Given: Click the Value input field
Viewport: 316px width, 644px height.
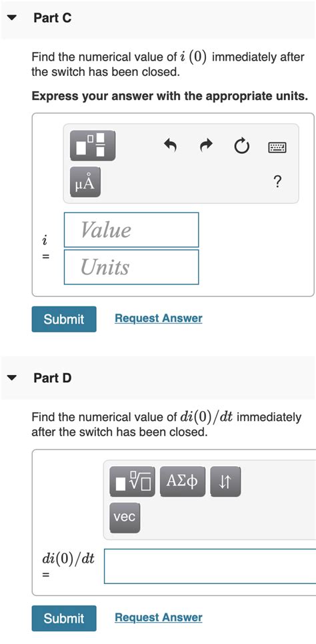Looking at the screenshot, I should coord(131,230).
